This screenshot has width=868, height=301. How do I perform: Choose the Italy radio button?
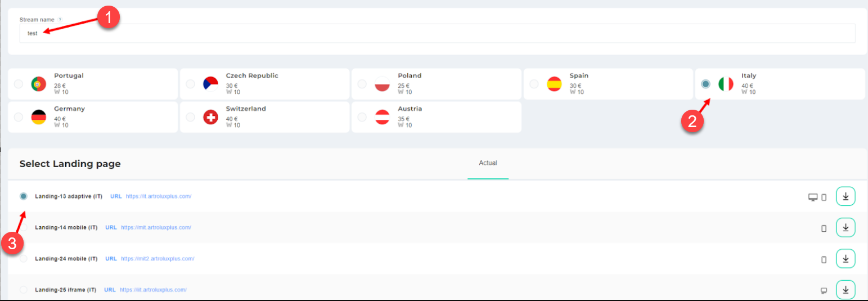pos(705,84)
